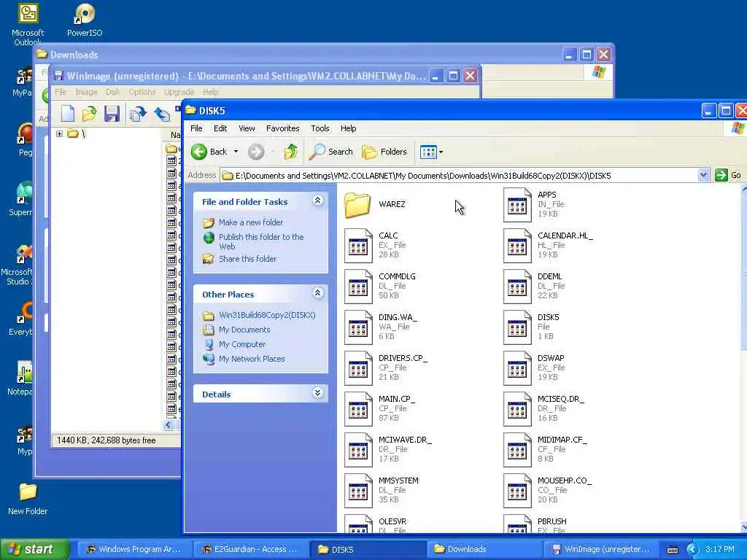Select the DDEML file icon
This screenshot has width=747, height=560.
pos(517,286)
